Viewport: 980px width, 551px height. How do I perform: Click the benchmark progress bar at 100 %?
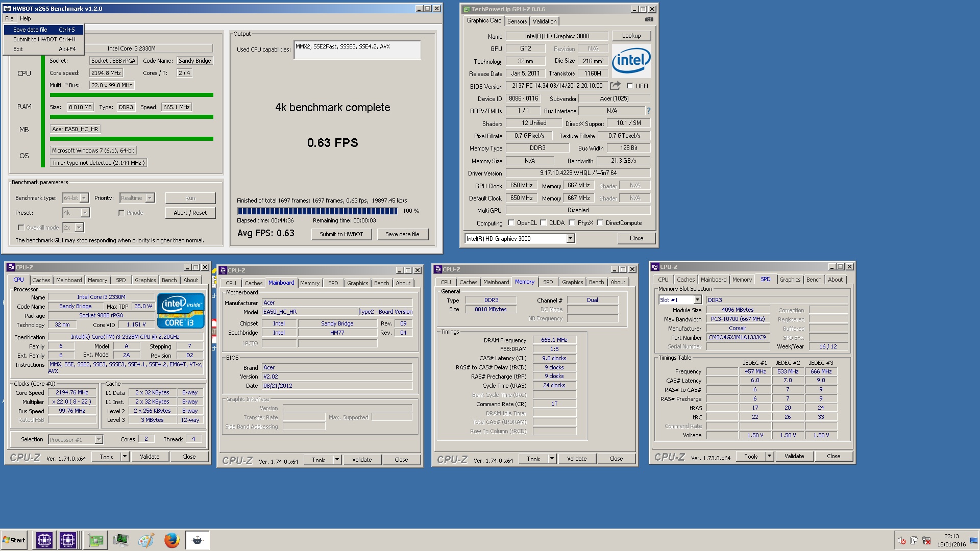317,211
